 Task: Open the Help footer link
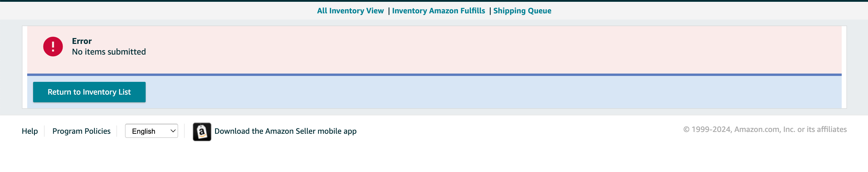point(30,131)
